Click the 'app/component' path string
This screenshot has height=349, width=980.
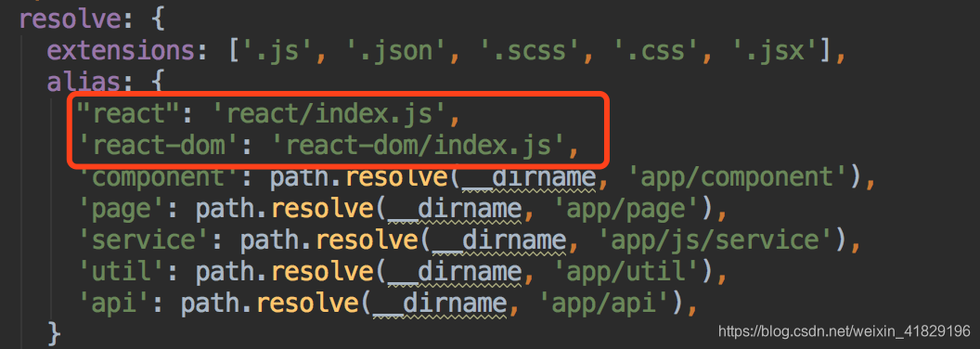[x=738, y=177]
